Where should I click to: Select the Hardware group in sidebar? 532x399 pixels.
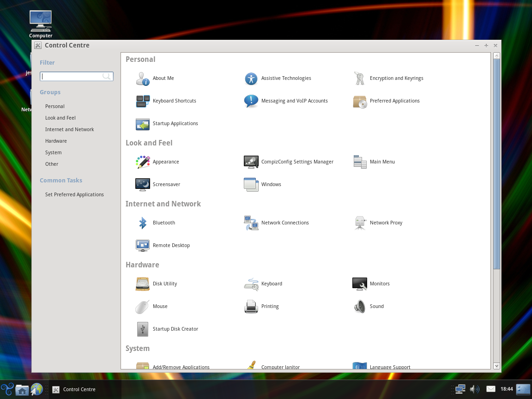pos(56,141)
